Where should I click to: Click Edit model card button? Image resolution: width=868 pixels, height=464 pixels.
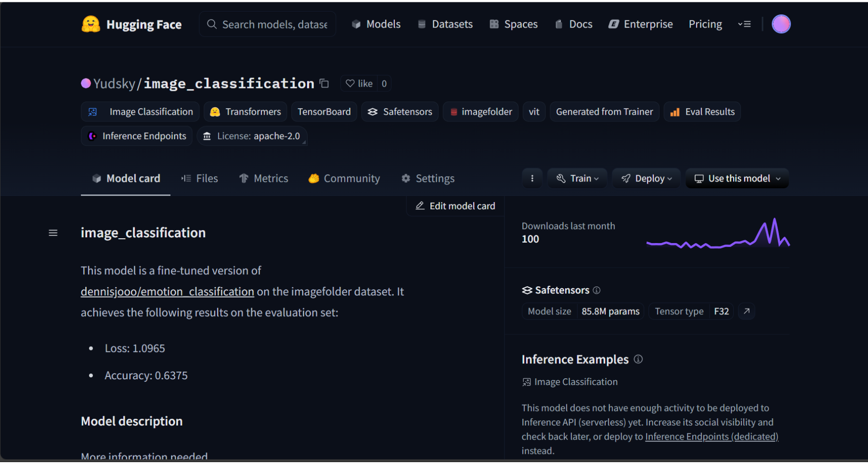point(455,206)
